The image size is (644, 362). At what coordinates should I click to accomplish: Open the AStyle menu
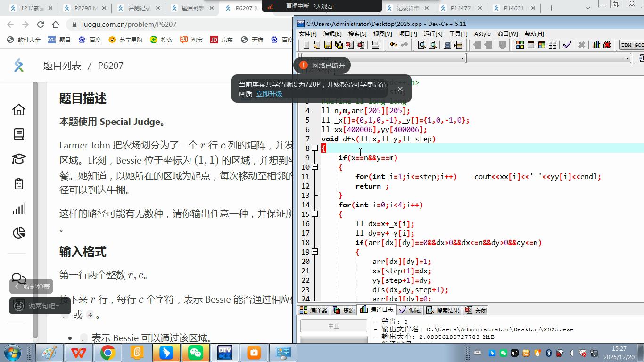[482, 34]
